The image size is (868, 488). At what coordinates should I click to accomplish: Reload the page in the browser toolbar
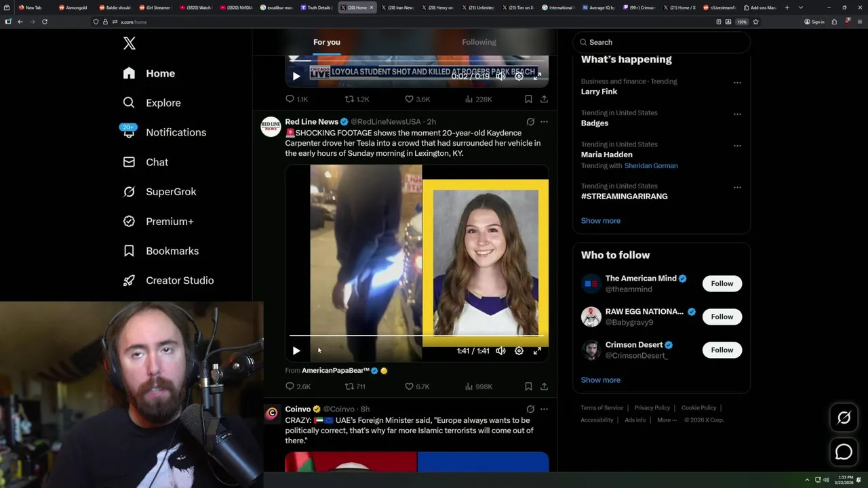pos(45,22)
